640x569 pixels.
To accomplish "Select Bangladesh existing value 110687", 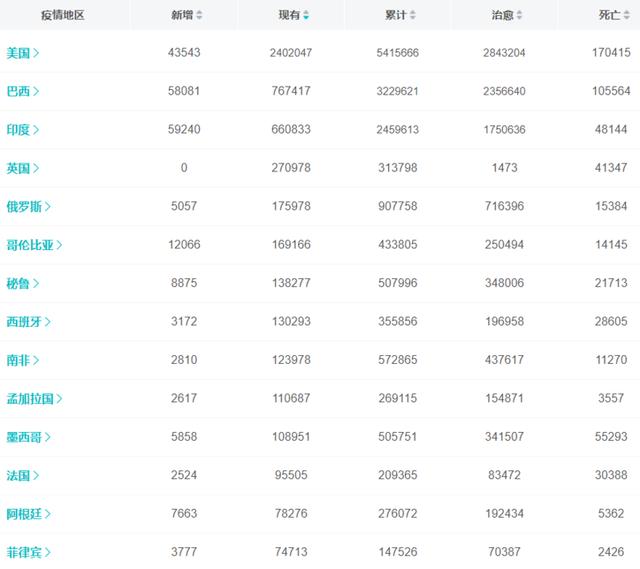I will (x=291, y=398).
